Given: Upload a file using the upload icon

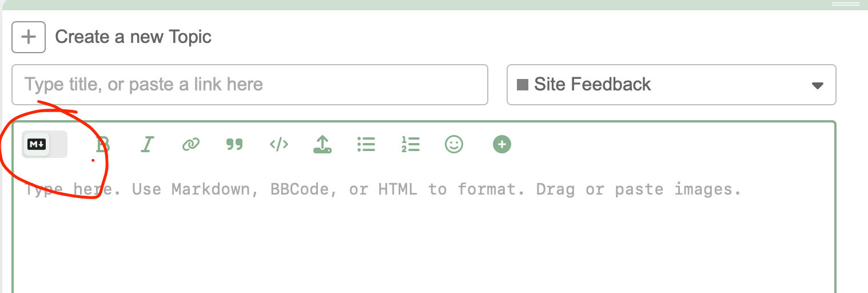Looking at the screenshot, I should (x=322, y=144).
